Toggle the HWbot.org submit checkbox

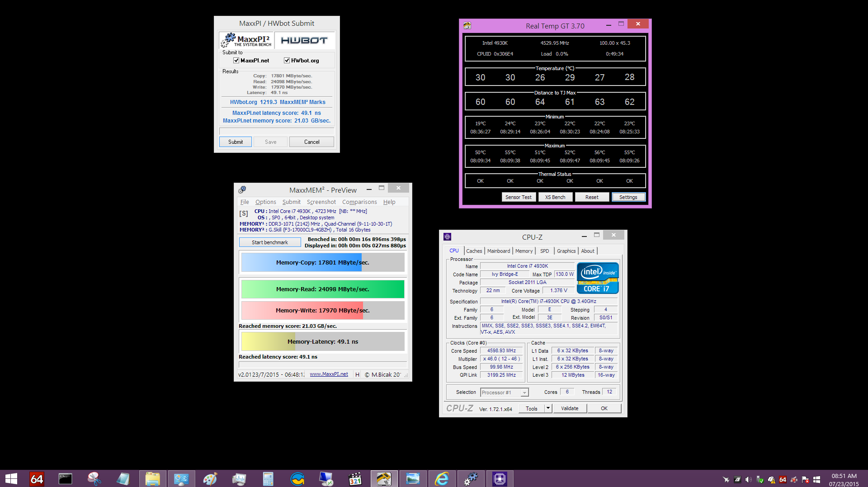tap(287, 60)
